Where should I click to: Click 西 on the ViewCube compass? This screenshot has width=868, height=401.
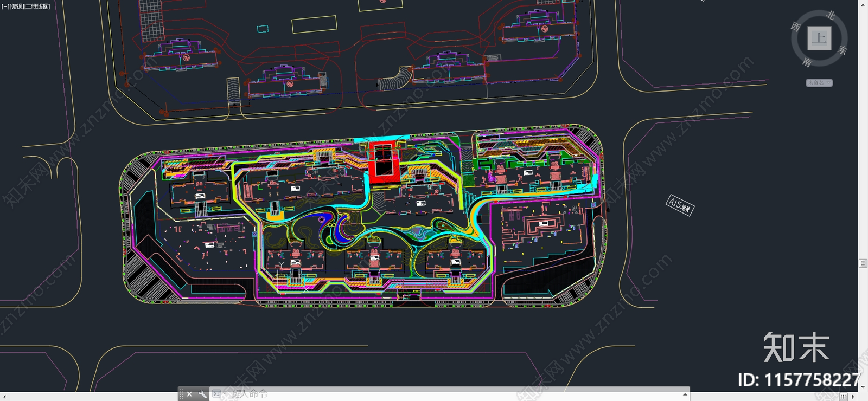tap(796, 27)
